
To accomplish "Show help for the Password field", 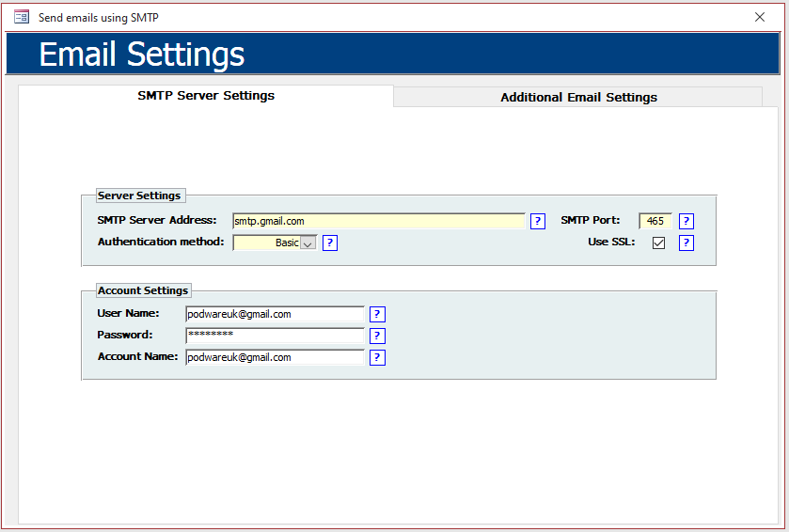I will pos(377,336).
